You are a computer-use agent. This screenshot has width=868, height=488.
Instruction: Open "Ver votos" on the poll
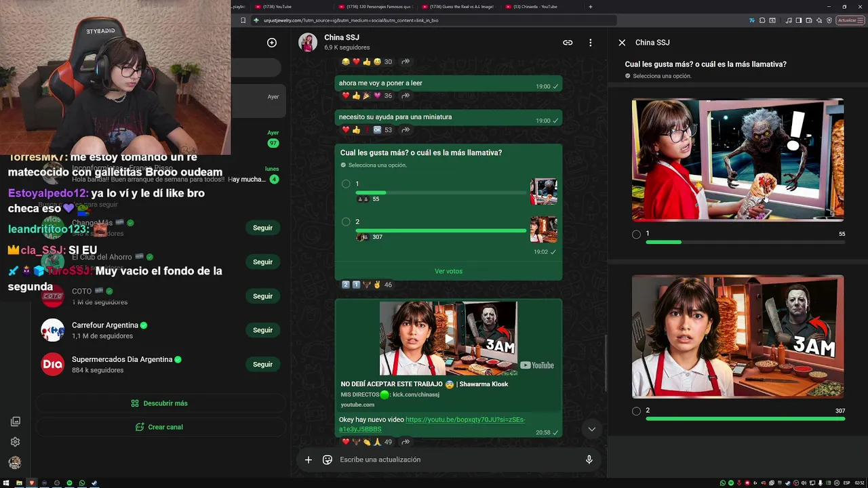pos(448,271)
